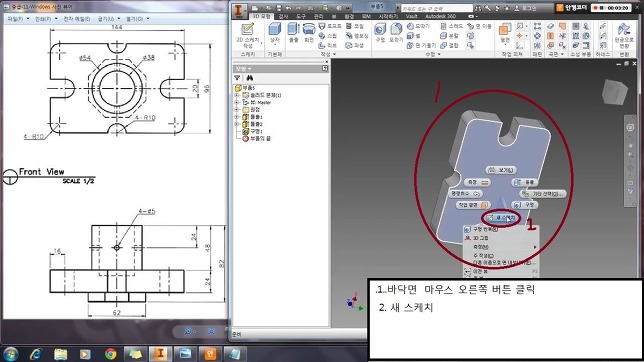Open Windows Start menu orb
Viewport: 644px width, 362px height.
click(11, 354)
